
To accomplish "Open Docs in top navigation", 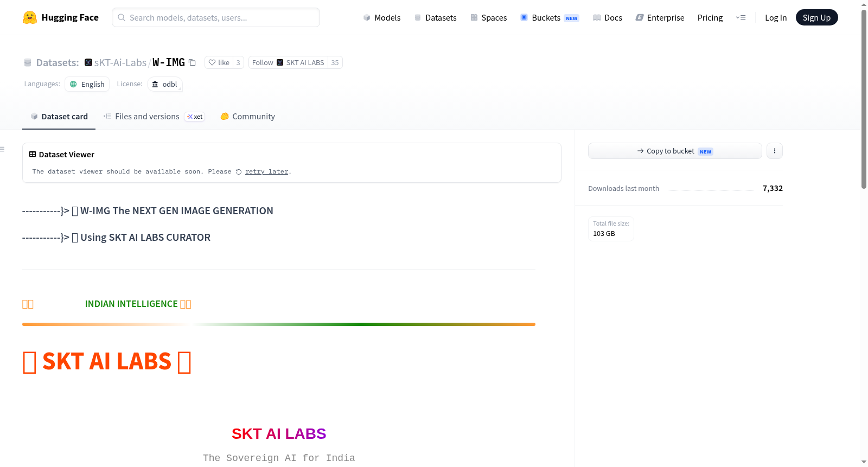I will (x=608, y=17).
